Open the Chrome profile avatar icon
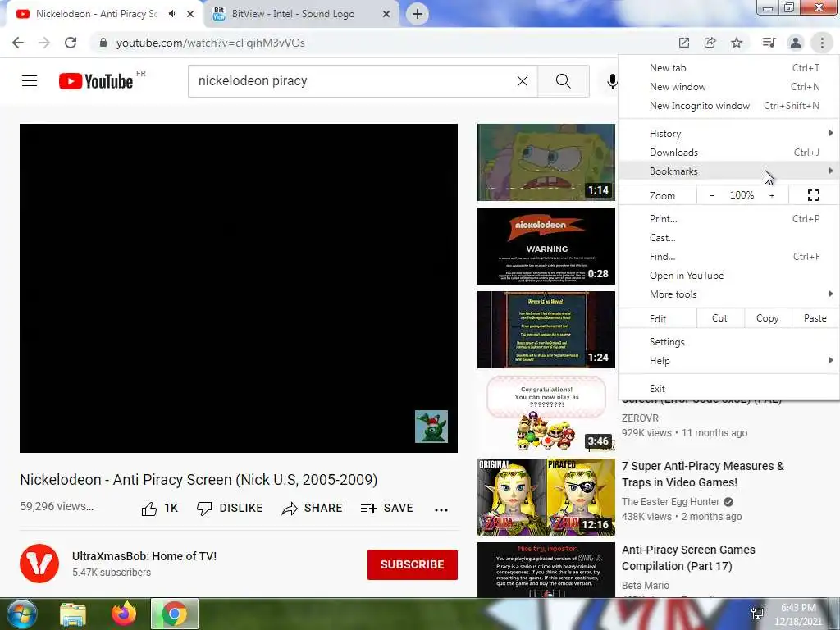The image size is (840, 630). click(x=796, y=43)
